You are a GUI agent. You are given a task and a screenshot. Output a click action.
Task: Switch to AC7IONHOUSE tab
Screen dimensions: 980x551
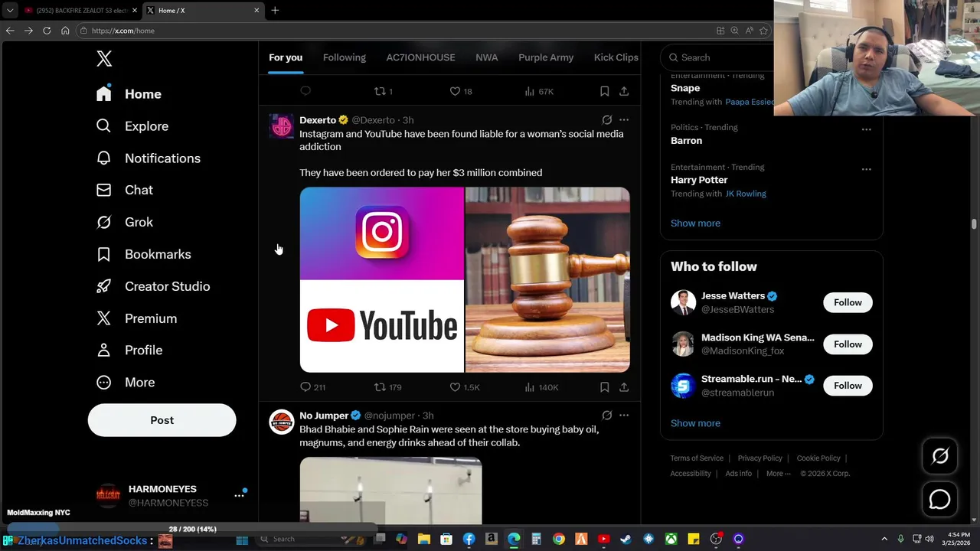[x=420, y=57]
